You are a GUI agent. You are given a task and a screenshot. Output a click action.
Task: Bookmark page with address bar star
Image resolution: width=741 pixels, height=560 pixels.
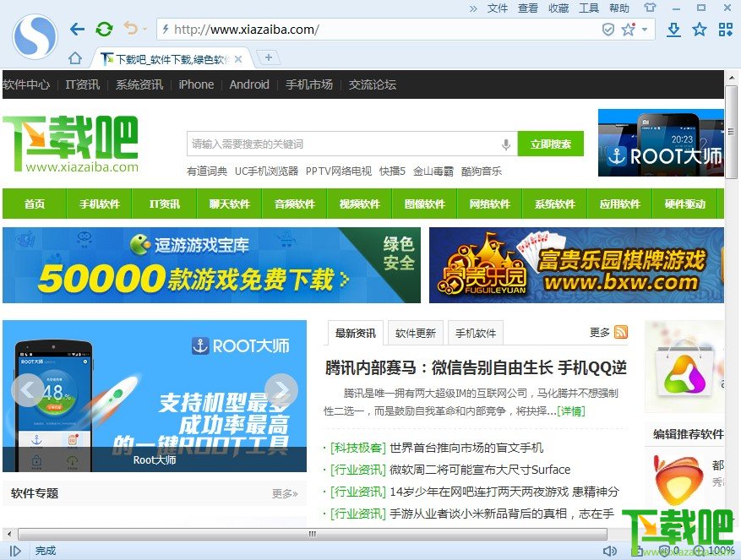point(628,30)
